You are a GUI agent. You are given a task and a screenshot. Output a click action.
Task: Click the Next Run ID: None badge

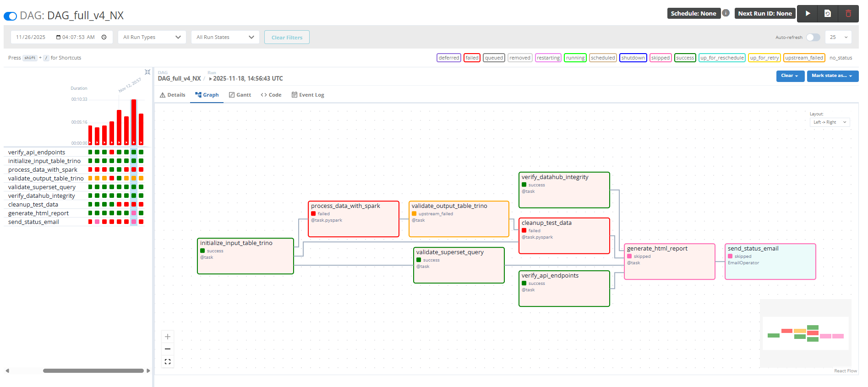tap(764, 13)
